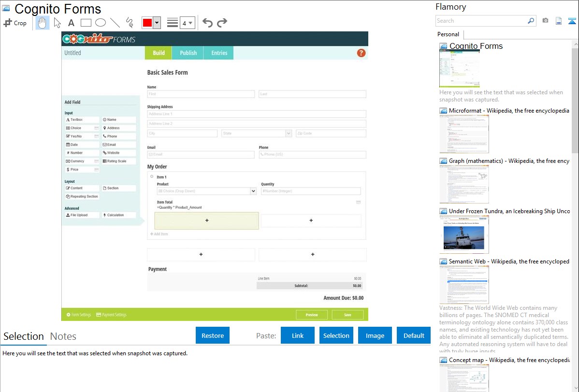Image resolution: width=579 pixels, height=392 pixels.
Task: Click the paste Link button
Action: tap(298, 335)
